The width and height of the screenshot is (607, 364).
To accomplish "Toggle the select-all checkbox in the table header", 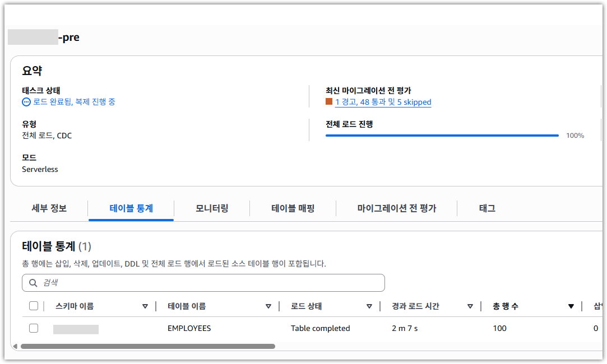I will point(34,306).
